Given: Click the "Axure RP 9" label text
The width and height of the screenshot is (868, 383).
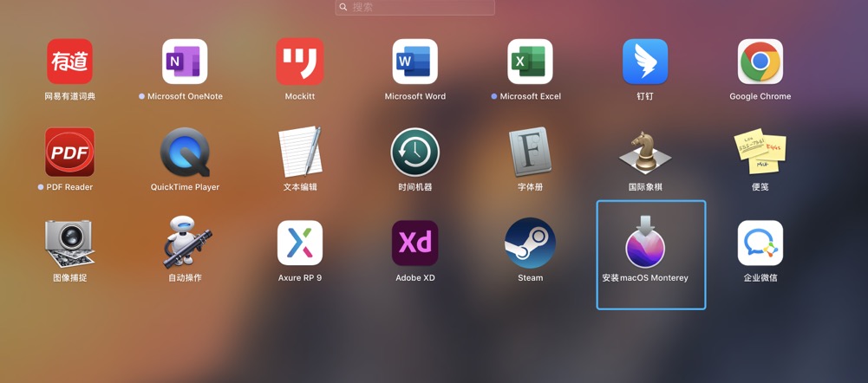Looking at the screenshot, I should 300,278.
